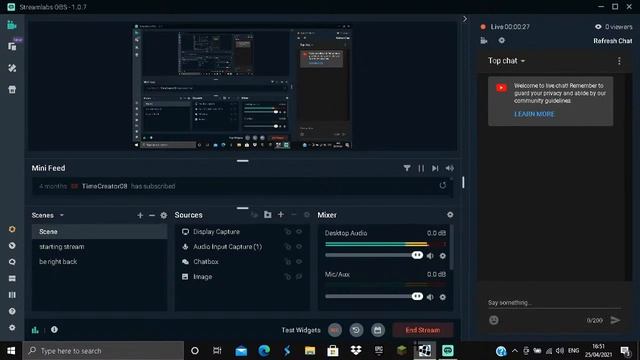Open the Layout Editor sidebar icon
The image size is (640, 360).
point(12,47)
